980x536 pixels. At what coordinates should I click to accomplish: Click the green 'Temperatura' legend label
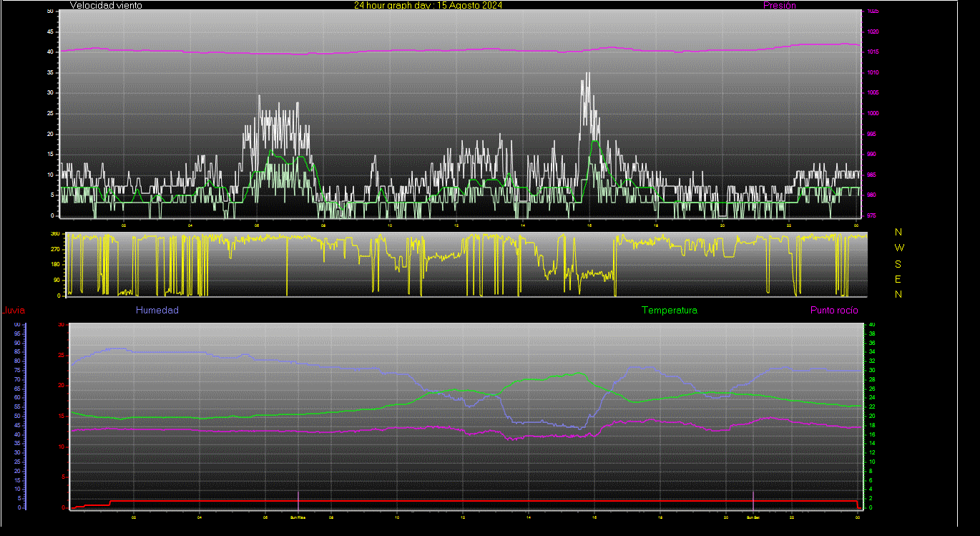click(670, 311)
